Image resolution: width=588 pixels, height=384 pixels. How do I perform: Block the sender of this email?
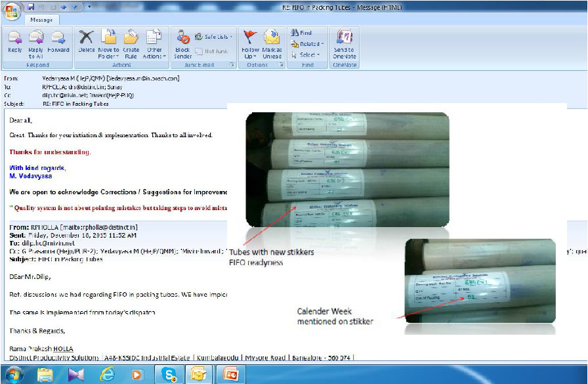(x=182, y=44)
